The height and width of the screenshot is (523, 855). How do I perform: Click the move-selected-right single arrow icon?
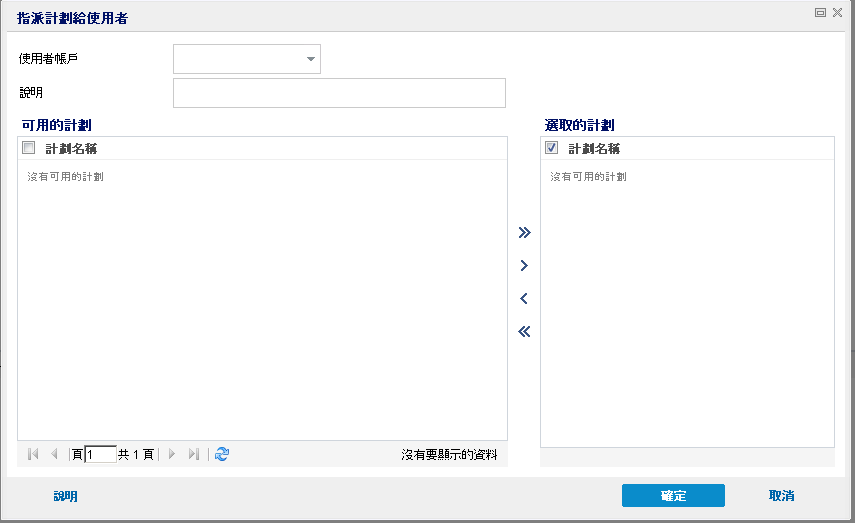tap(524, 266)
